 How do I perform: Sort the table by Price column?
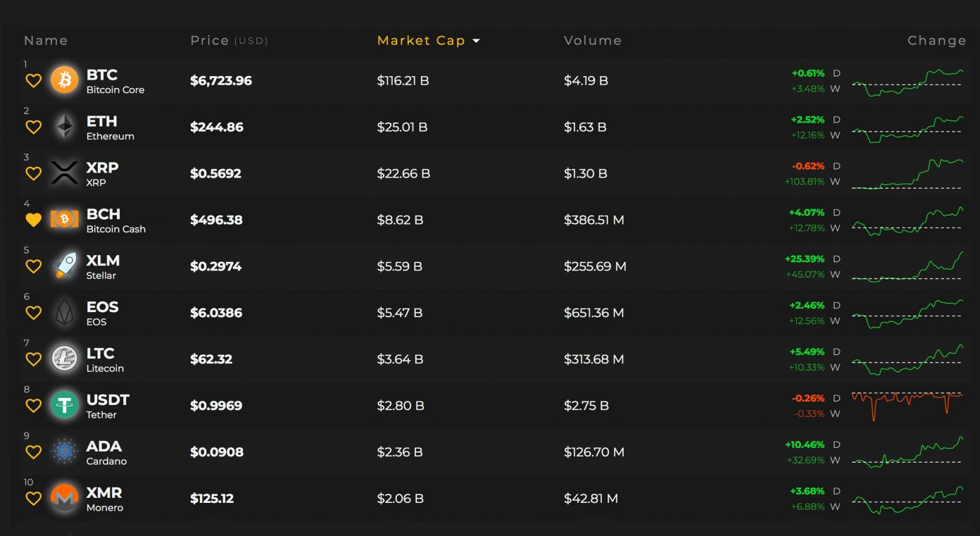[x=209, y=41]
